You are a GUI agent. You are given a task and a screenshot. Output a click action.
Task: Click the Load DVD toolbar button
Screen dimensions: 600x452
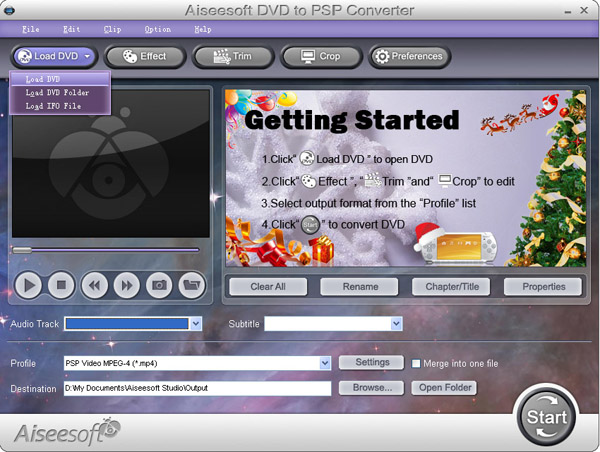54,57
